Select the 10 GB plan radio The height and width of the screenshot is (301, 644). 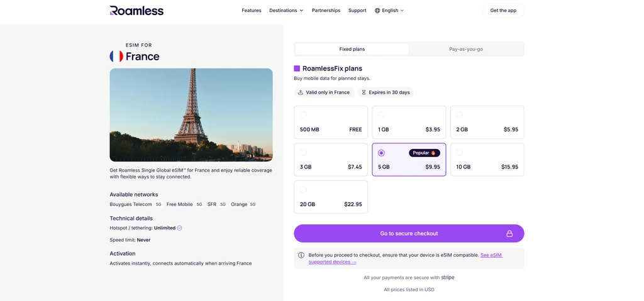[x=459, y=152]
